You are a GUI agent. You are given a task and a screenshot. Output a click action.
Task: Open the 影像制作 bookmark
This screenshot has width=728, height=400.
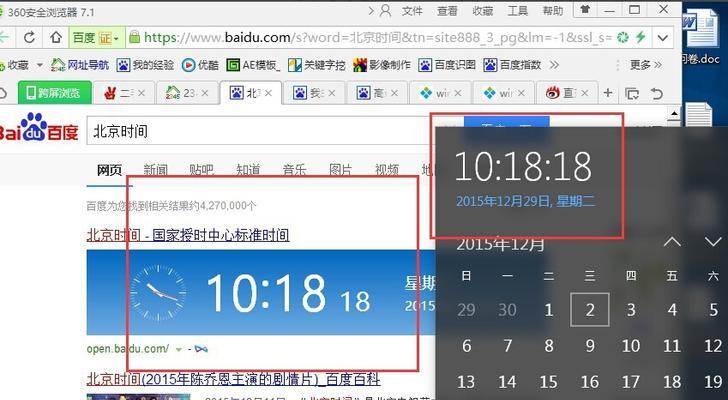point(382,65)
